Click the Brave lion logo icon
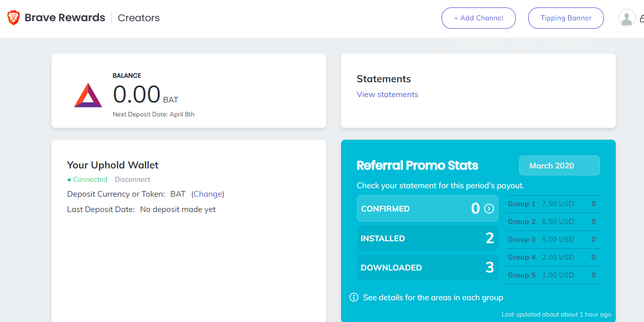 pyautogui.click(x=13, y=18)
